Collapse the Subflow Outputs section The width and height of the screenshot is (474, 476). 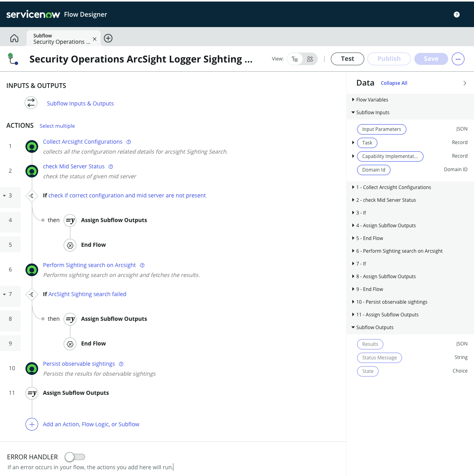tap(353, 327)
